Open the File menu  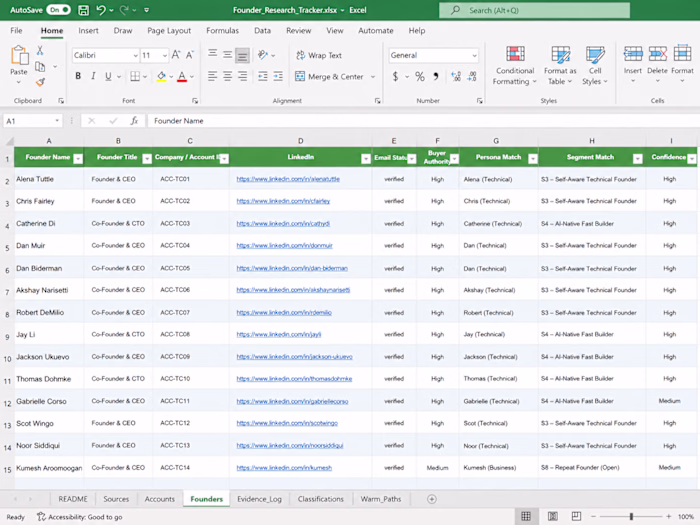pyautogui.click(x=16, y=30)
